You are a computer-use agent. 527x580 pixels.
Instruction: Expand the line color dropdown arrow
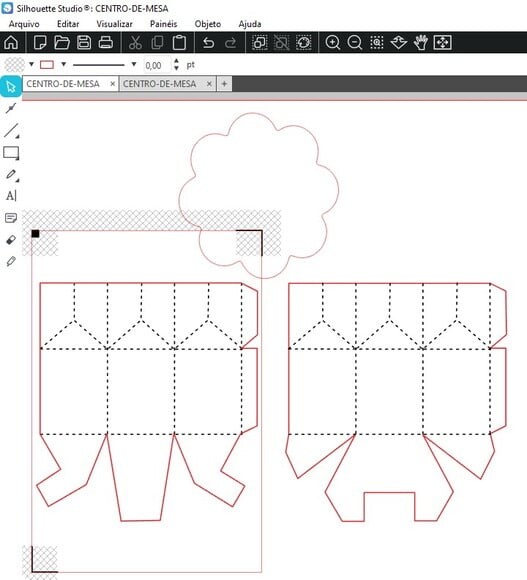click(x=64, y=64)
